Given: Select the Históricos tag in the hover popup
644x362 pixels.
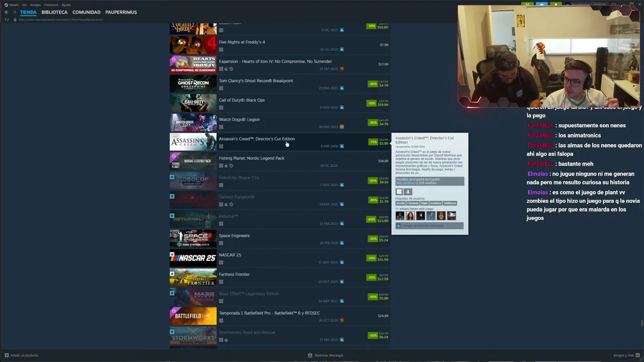Looking at the screenshot, I should tap(450, 204).
